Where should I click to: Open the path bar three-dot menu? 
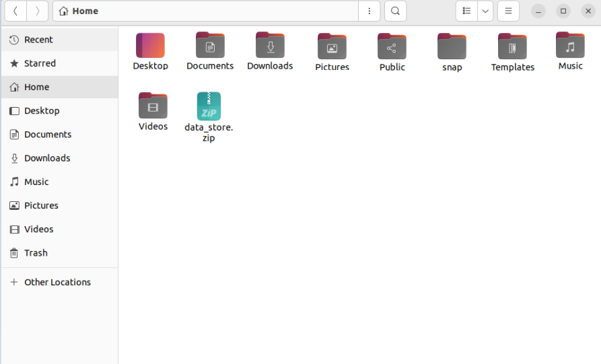369,11
